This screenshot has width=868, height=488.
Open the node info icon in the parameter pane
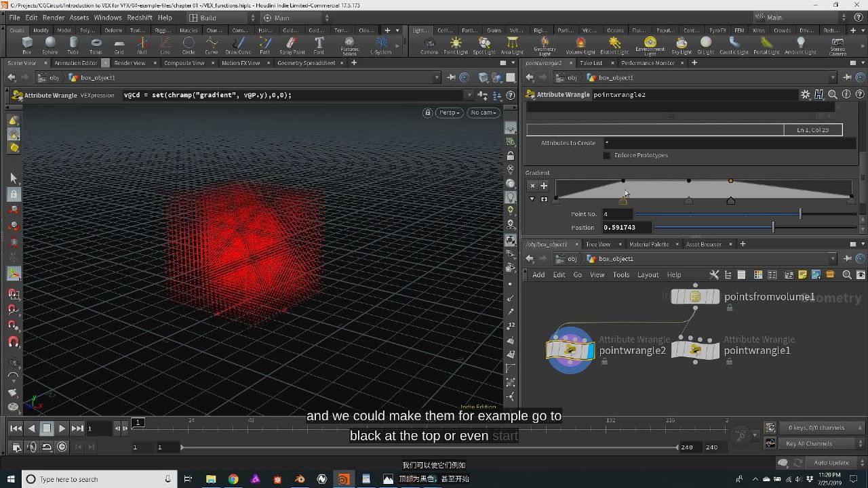846,95
